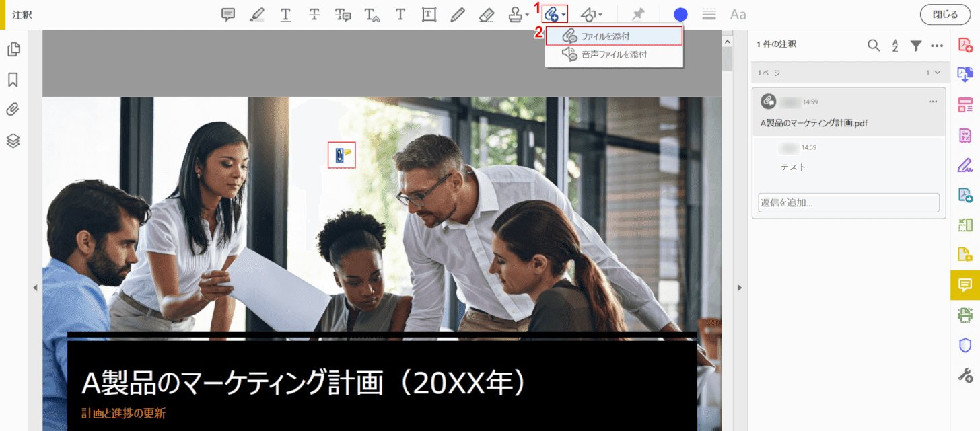Open the green compare/compress tool icon
Screen dimensions: 980x431
point(965,225)
